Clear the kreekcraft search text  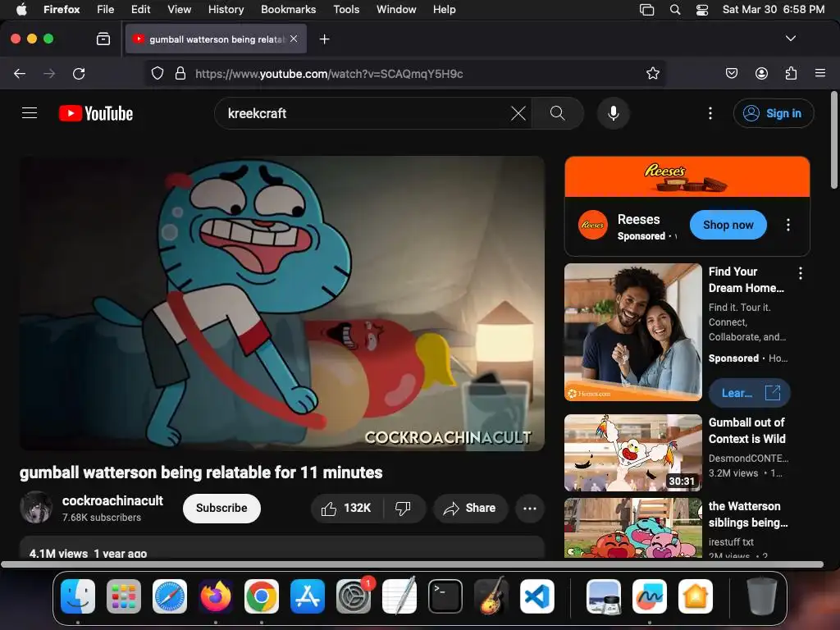tap(518, 113)
